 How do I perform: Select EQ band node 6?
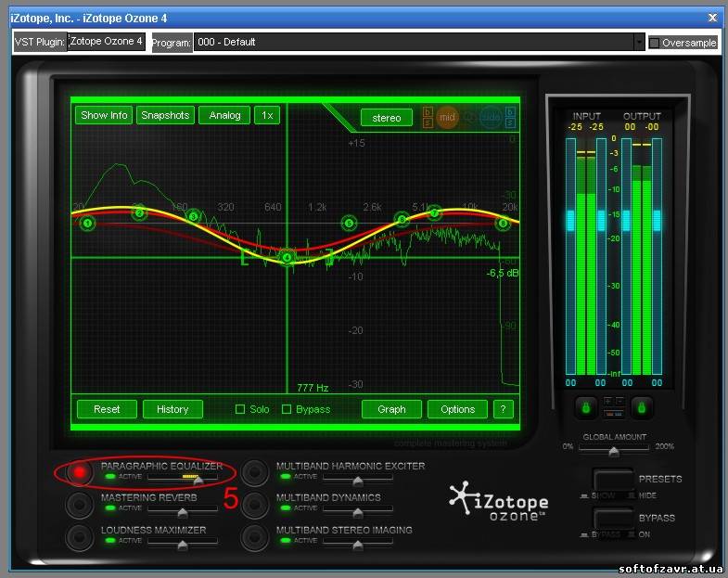click(402, 219)
